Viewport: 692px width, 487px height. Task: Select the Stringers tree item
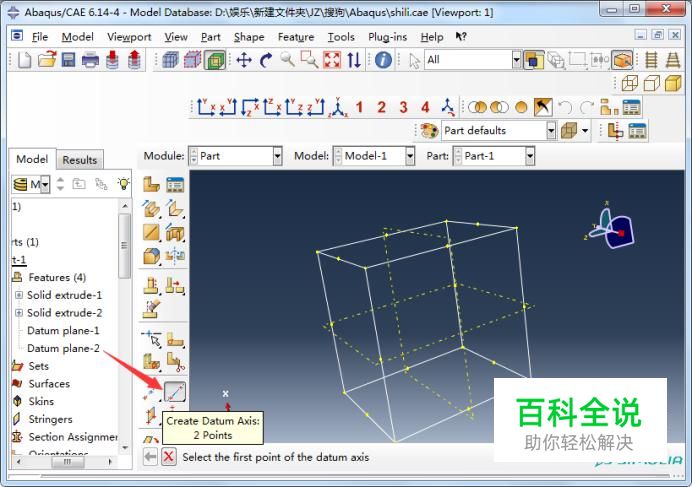pyautogui.click(x=50, y=419)
